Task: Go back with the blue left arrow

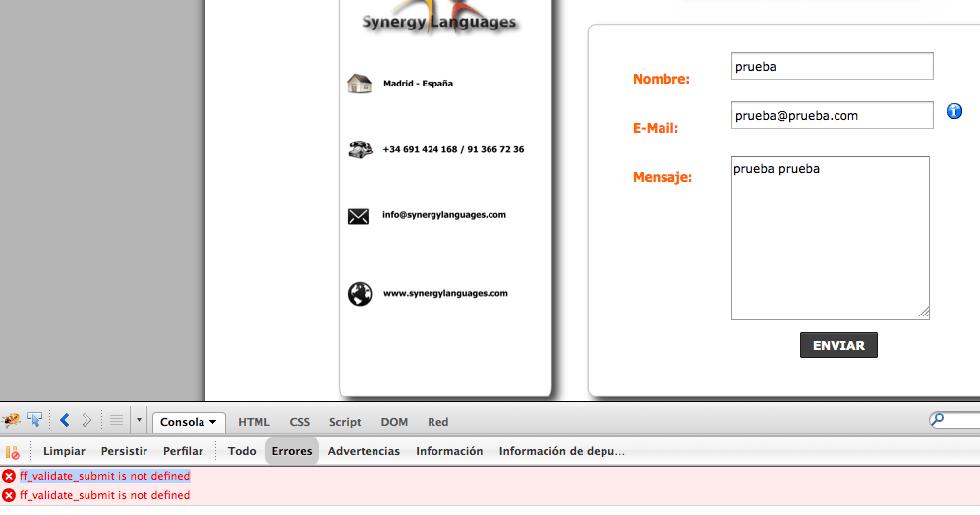Action: click(64, 420)
